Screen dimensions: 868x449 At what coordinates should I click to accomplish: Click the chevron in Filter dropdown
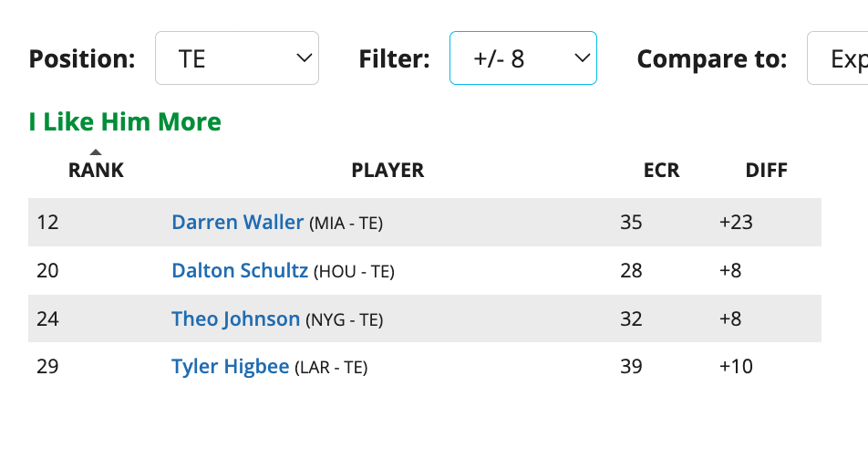click(x=582, y=59)
